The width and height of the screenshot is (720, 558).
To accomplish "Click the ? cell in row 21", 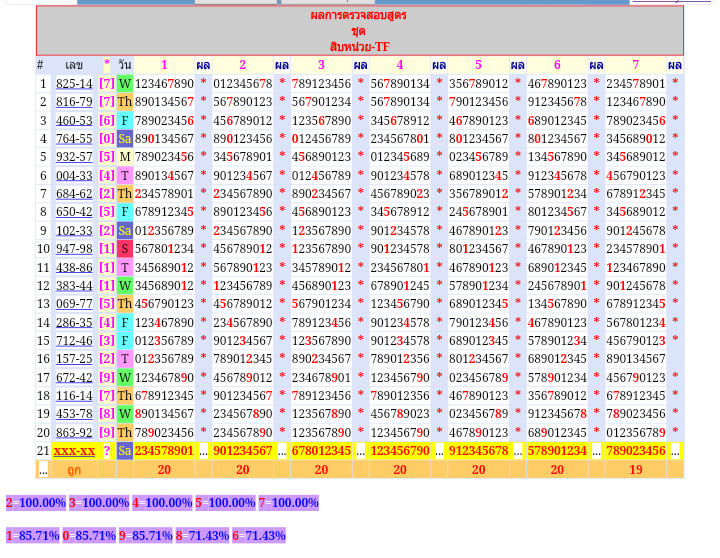I will (107, 451).
